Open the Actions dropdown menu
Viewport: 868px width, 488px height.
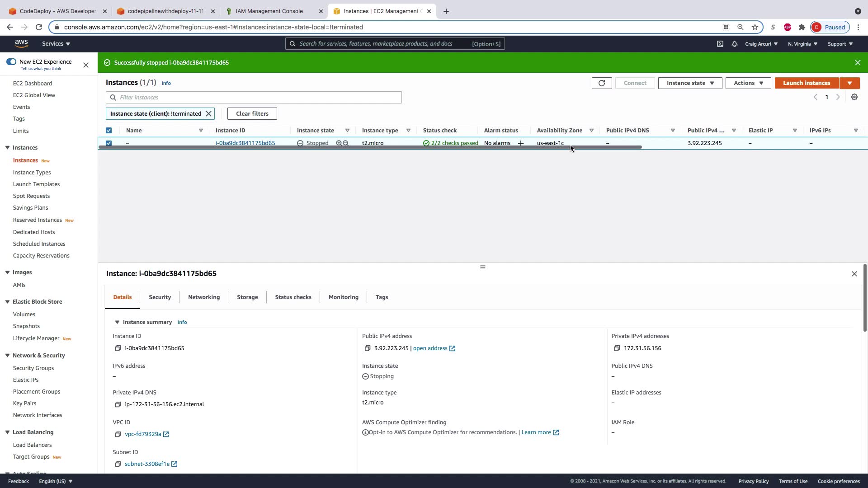click(748, 83)
